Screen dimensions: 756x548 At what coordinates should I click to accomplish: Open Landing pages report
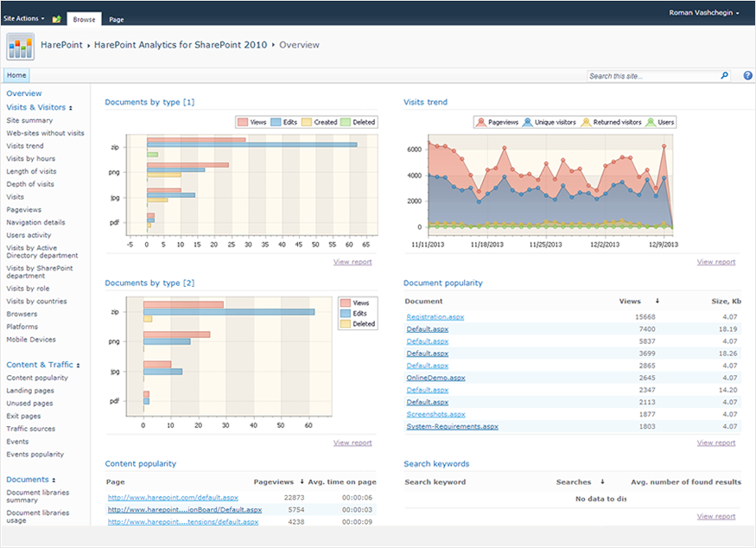[30, 391]
